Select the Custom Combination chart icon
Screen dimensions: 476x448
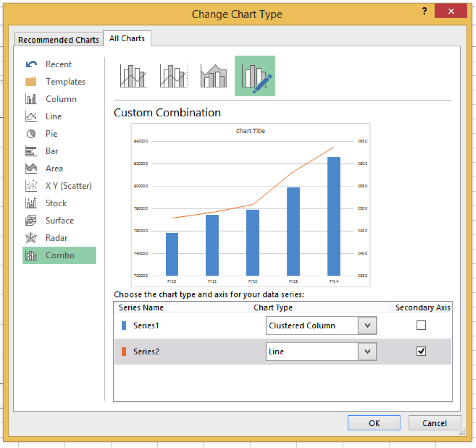point(254,76)
